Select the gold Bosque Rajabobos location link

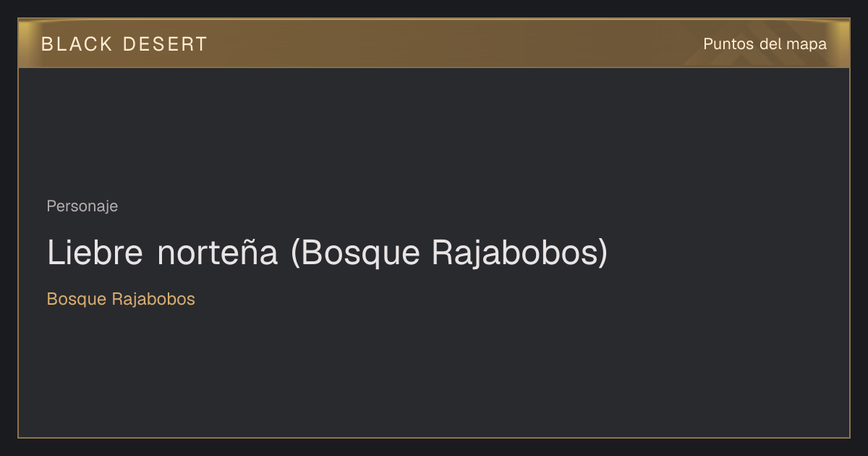121,299
